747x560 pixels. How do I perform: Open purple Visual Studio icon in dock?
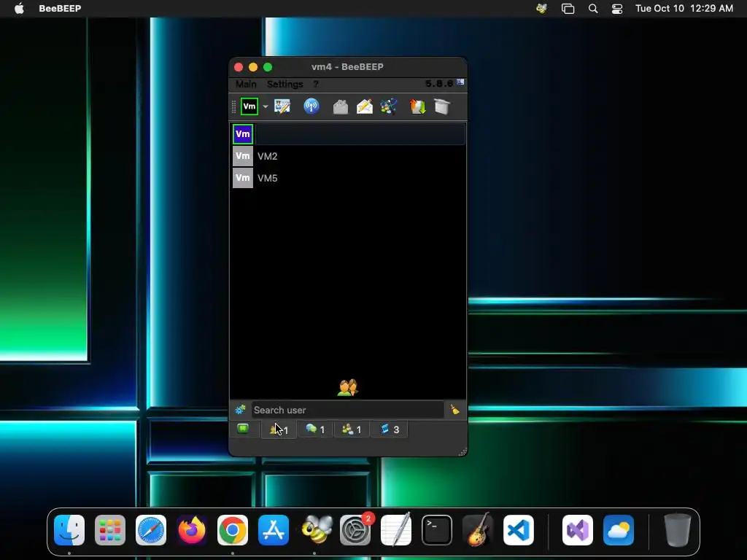pyautogui.click(x=578, y=530)
